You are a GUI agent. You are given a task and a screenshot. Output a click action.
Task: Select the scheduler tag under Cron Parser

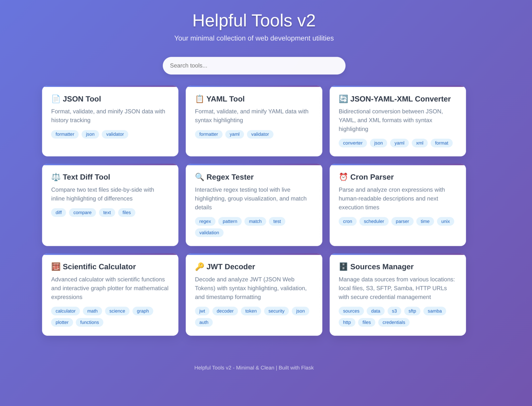[374, 221]
